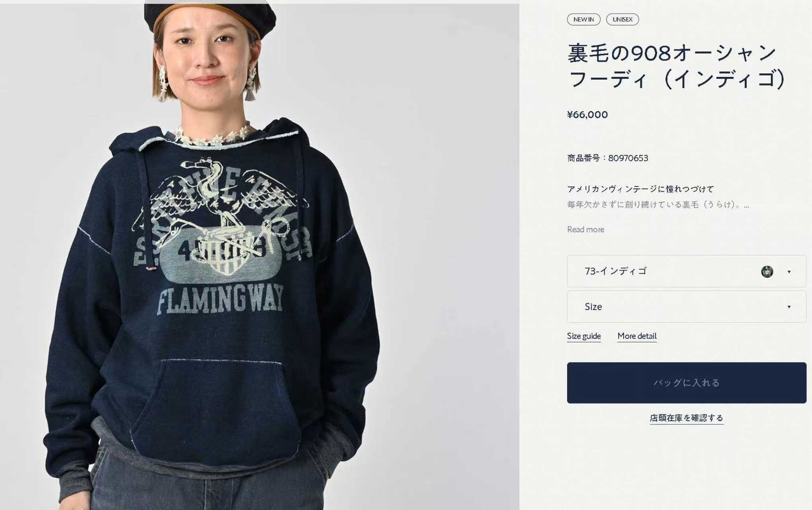
Task: Open the Size dropdown
Action: pyautogui.click(x=686, y=307)
